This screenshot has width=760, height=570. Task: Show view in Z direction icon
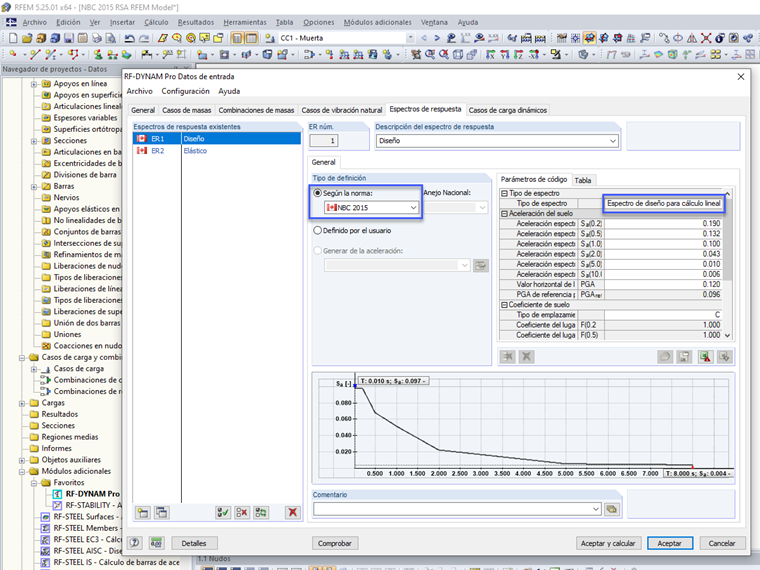pos(519,55)
